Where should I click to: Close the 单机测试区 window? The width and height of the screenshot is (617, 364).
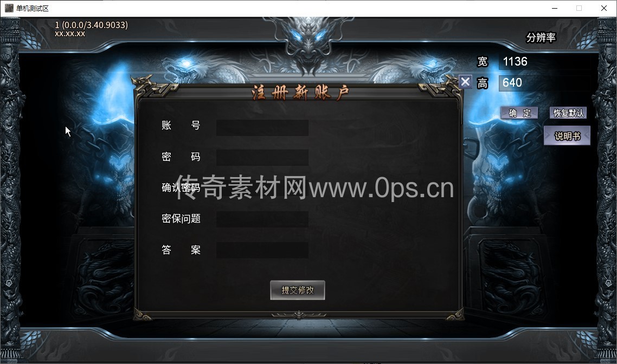point(604,8)
